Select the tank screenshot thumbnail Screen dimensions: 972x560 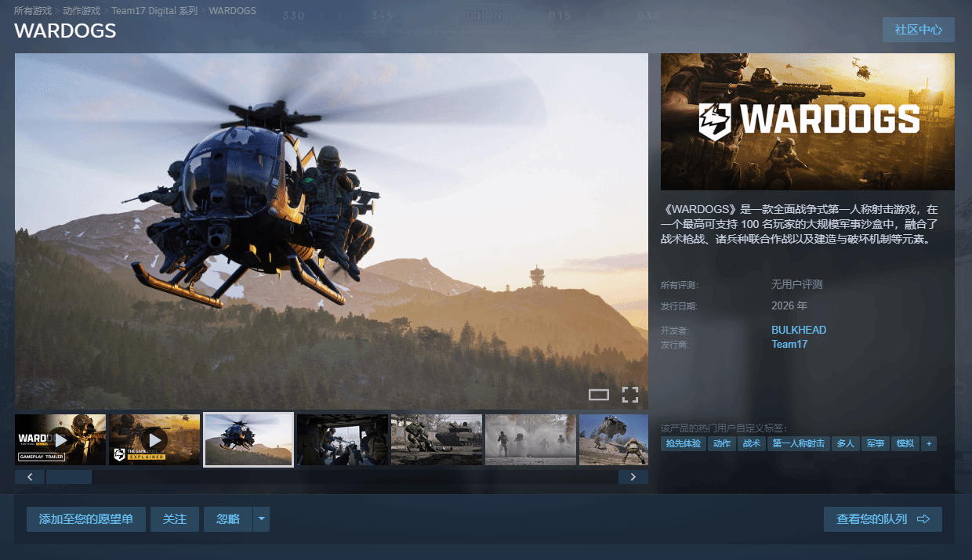click(437, 439)
